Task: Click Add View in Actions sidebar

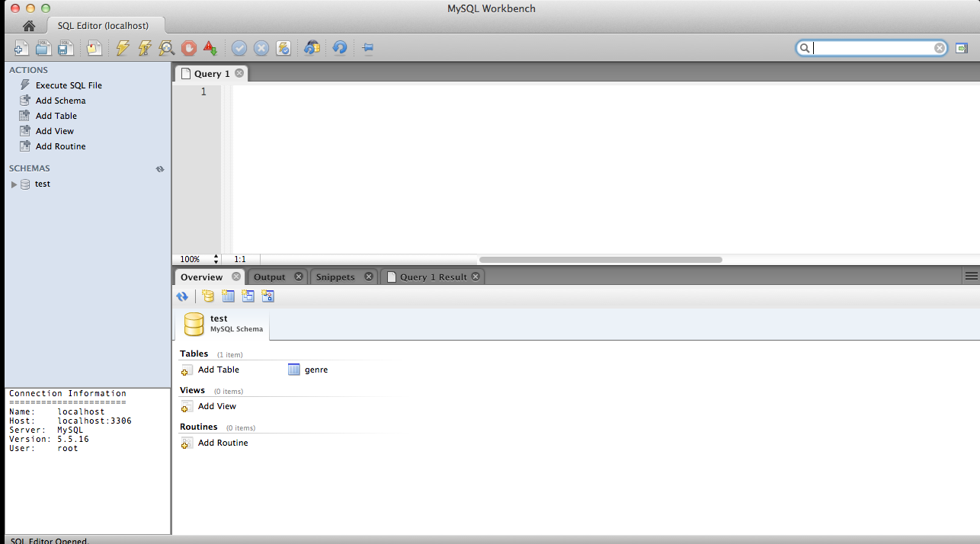Action: 54,131
